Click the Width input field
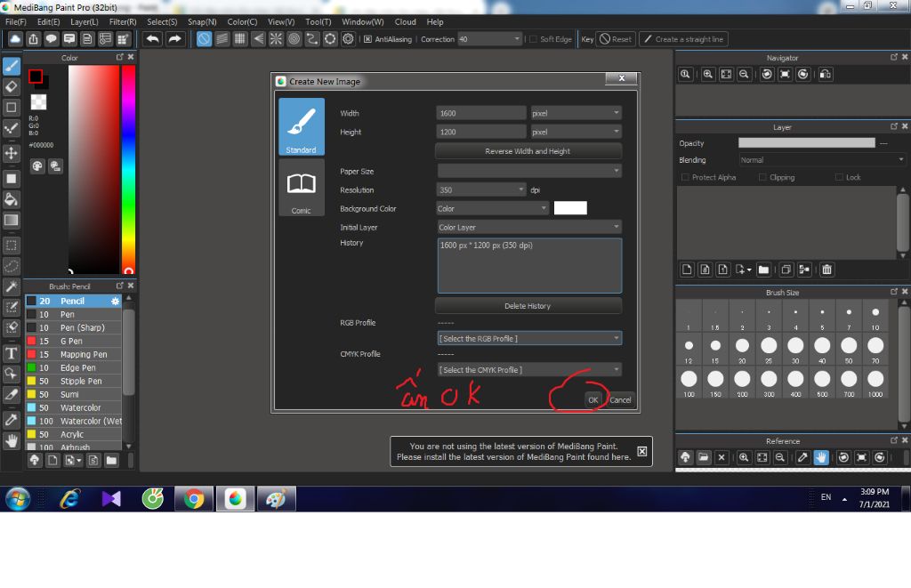Image resolution: width=911 pixels, height=588 pixels. [x=481, y=113]
